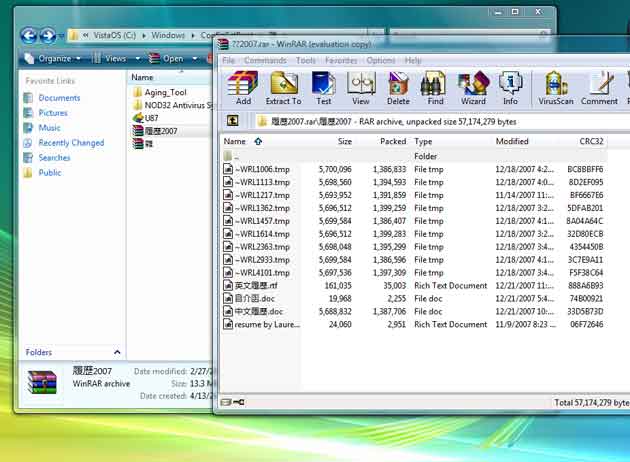This screenshot has height=462, width=630.
Task: Sort by the Type column header
Action: (423, 141)
